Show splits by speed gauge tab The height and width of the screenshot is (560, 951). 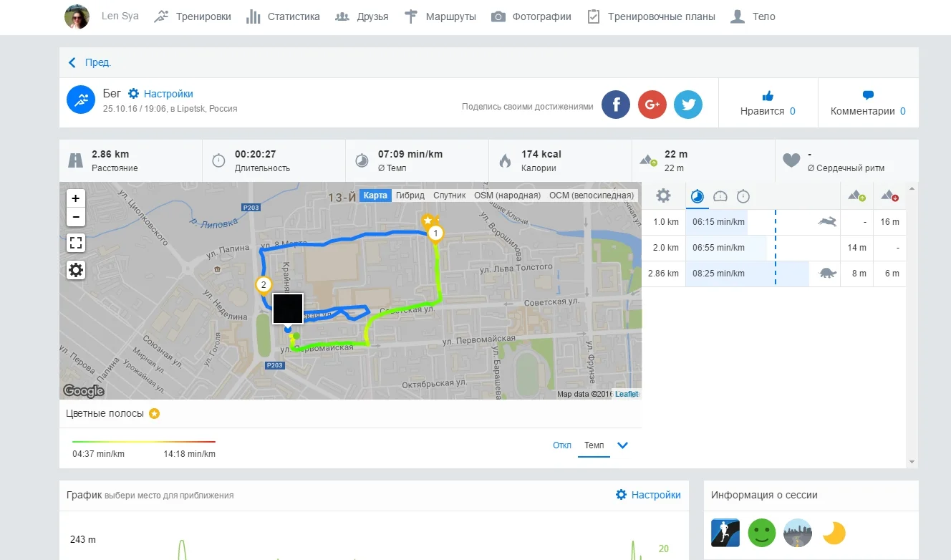(720, 195)
